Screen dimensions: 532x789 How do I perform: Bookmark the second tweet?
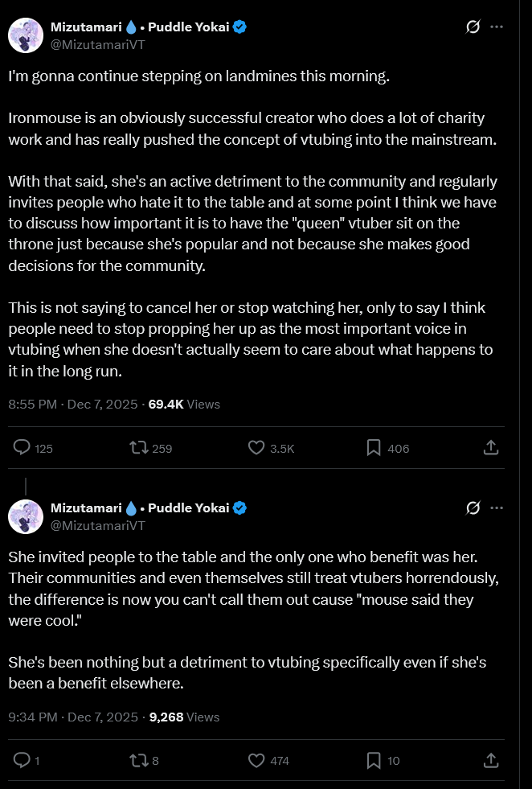click(374, 760)
